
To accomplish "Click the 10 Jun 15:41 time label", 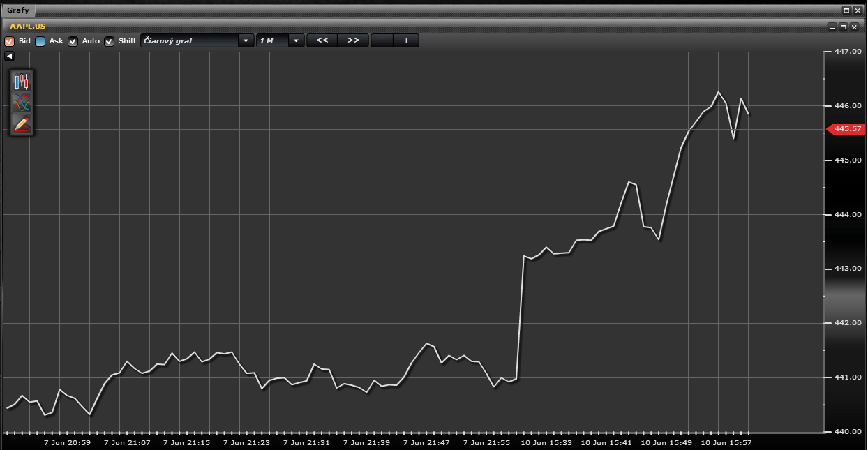I will [x=607, y=442].
